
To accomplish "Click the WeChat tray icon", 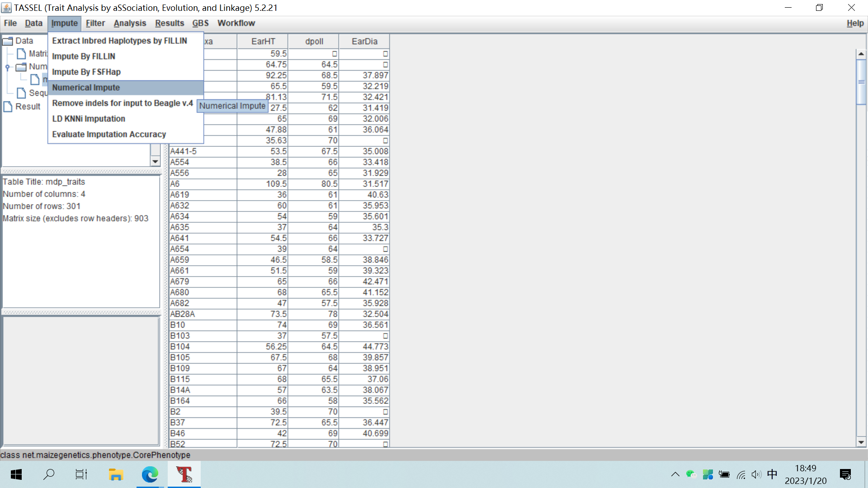I will point(691,474).
